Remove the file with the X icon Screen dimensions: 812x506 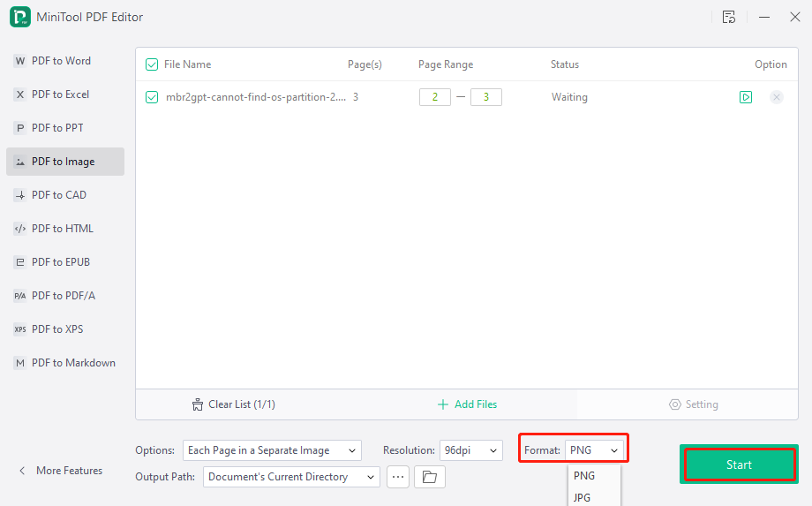coord(776,97)
